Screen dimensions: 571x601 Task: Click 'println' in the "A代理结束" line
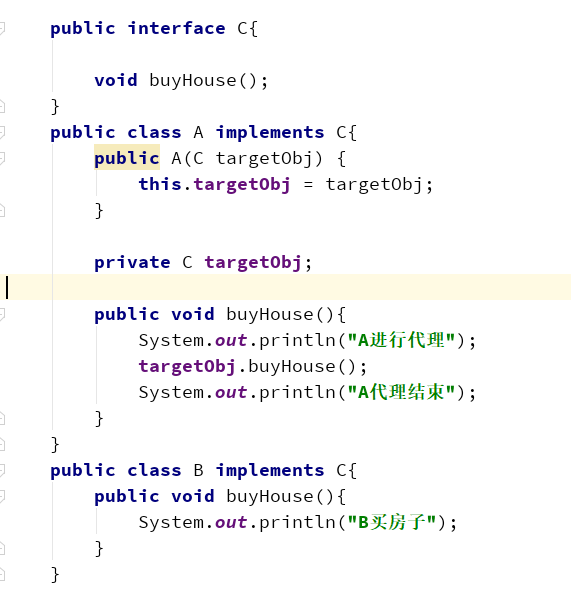[x=297, y=393]
